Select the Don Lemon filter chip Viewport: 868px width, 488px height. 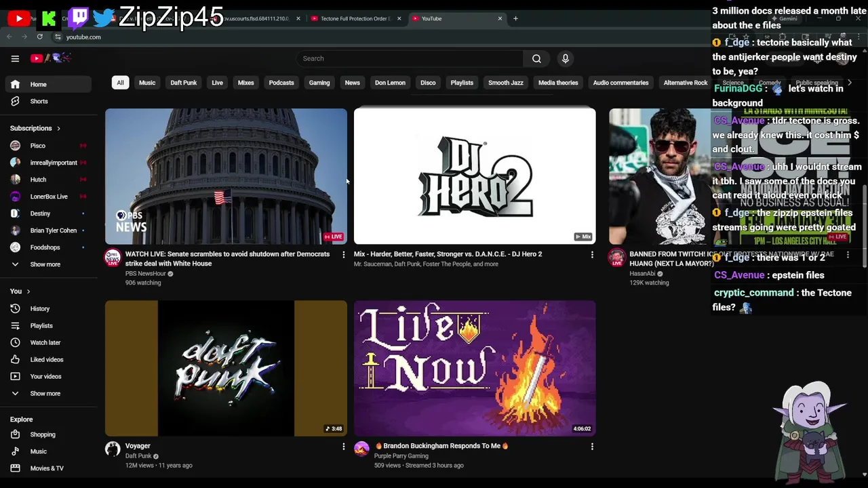(x=390, y=83)
